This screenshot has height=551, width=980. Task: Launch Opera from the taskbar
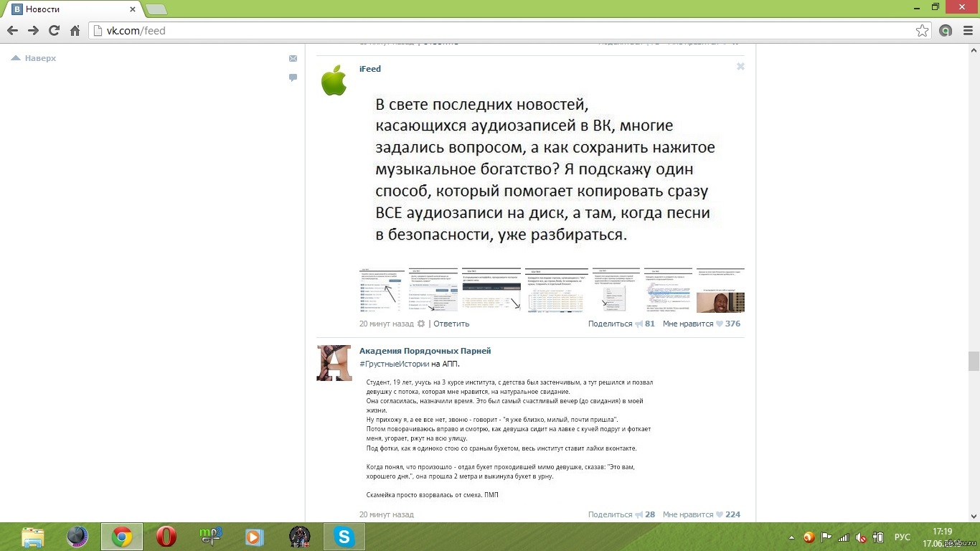coord(166,537)
